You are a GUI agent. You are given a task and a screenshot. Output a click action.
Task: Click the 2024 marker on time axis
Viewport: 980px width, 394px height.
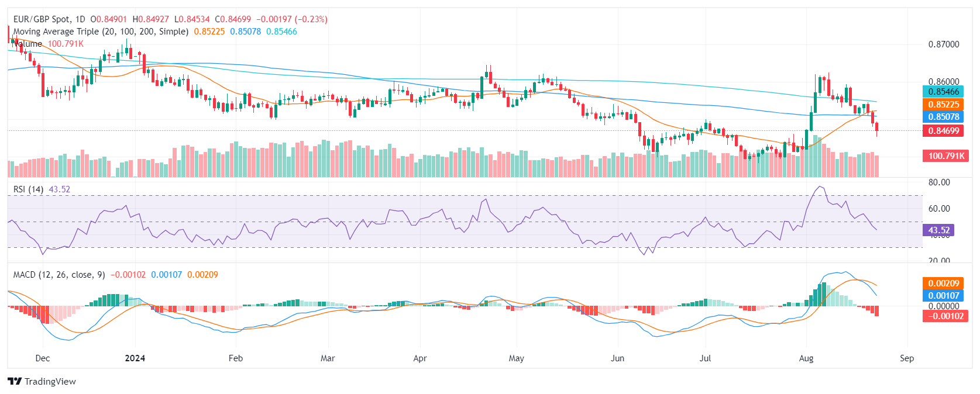pos(135,358)
